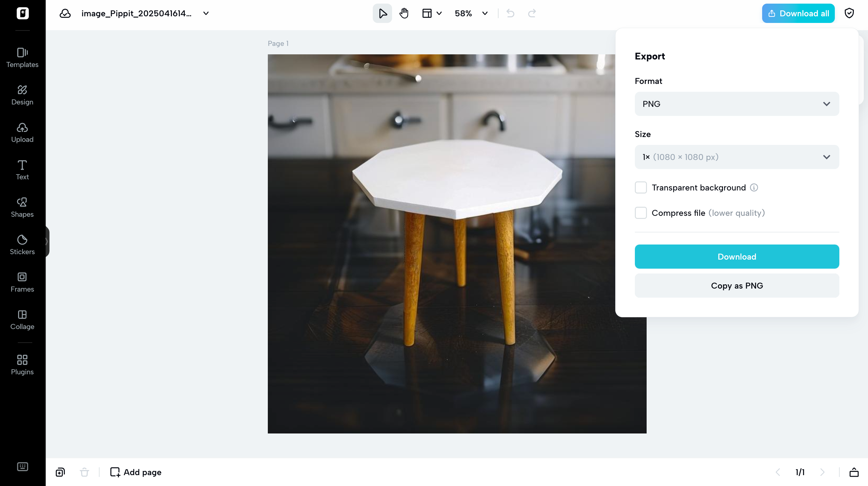Open the Upload panel

point(22,133)
